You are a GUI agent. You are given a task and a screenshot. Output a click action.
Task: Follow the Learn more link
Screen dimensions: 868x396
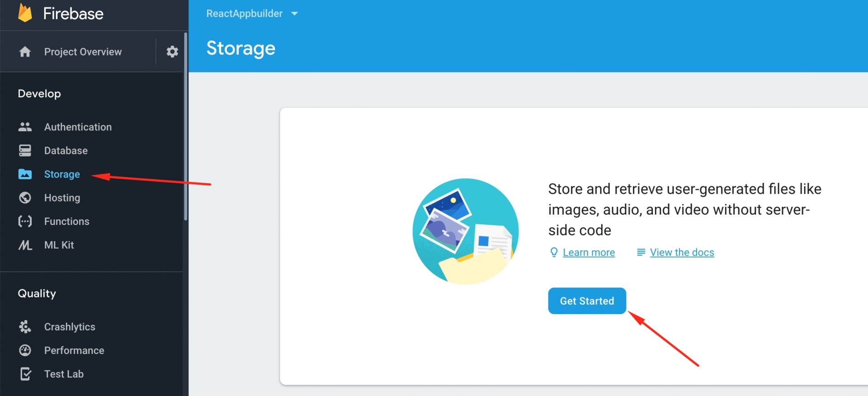(x=589, y=253)
